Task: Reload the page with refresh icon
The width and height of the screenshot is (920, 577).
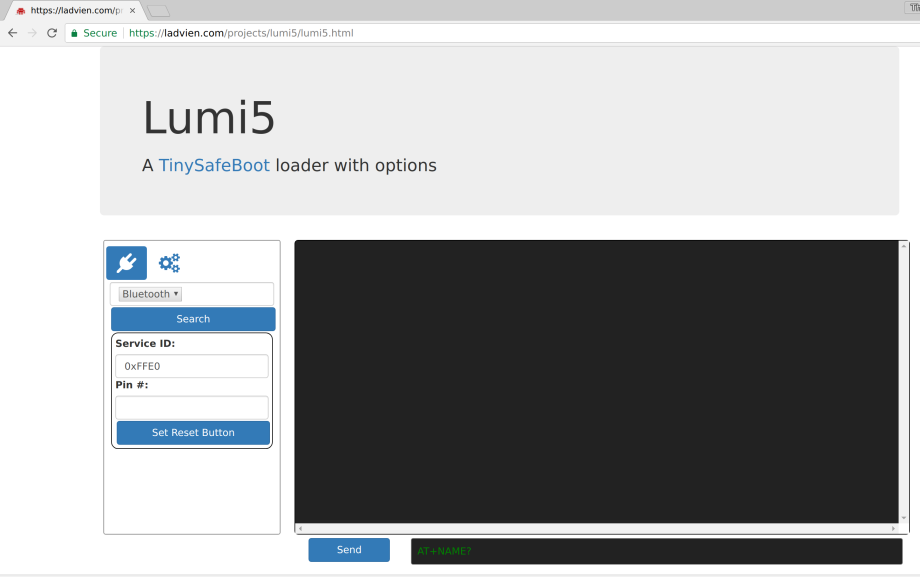Action: coord(52,33)
